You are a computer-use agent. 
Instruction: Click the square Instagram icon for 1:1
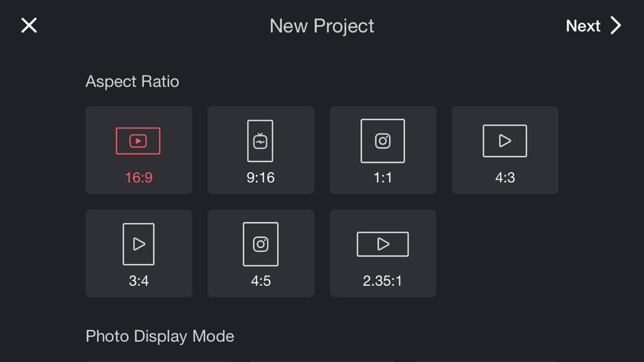point(382,141)
